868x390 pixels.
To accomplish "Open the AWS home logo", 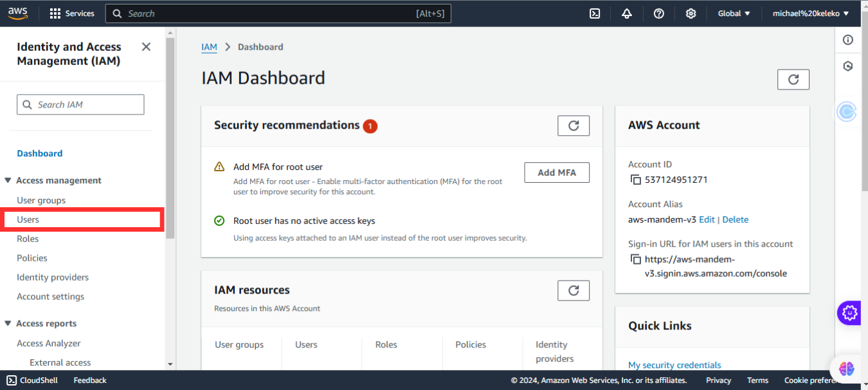I will pos(18,13).
